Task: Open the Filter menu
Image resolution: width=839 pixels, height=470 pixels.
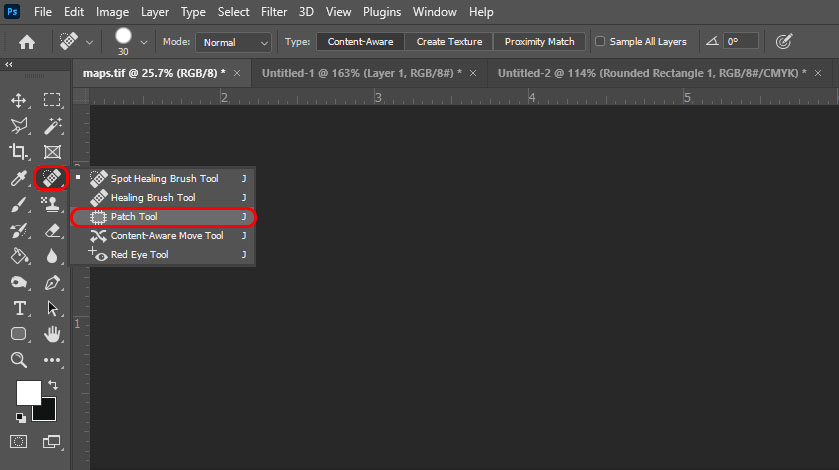Action: pos(274,12)
